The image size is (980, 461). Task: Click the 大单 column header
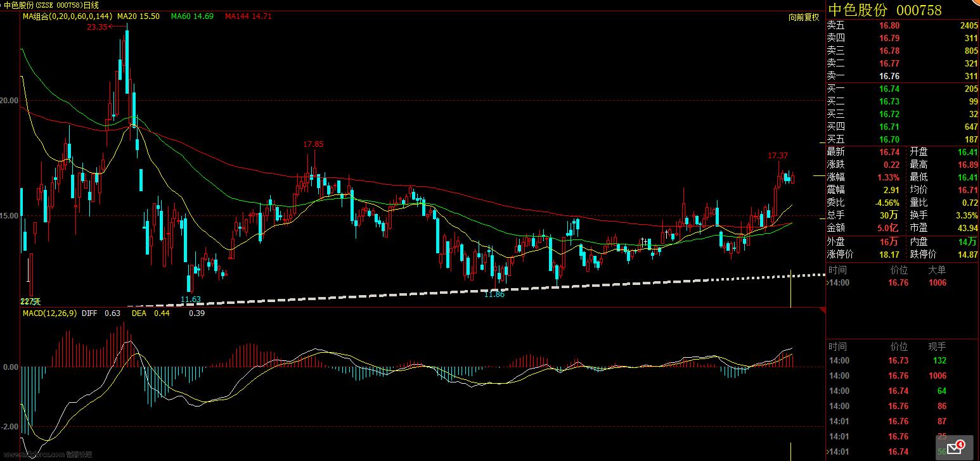tap(938, 270)
